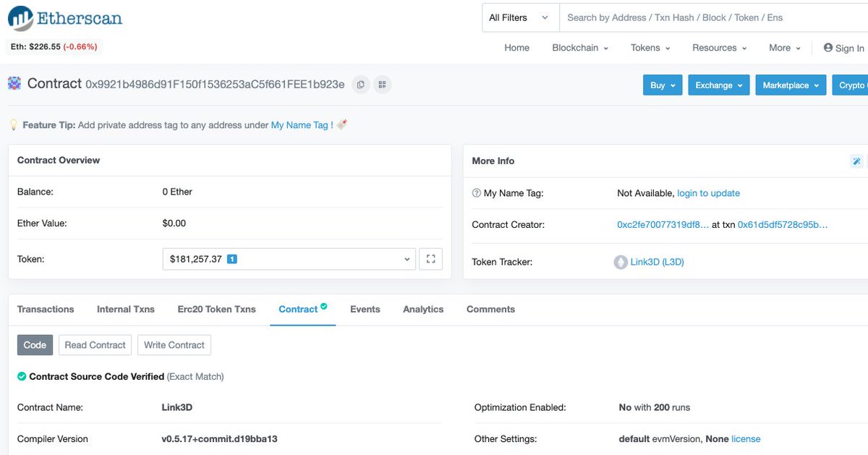Click the No with 200 runs text
The height and width of the screenshot is (455, 868).
point(655,407)
